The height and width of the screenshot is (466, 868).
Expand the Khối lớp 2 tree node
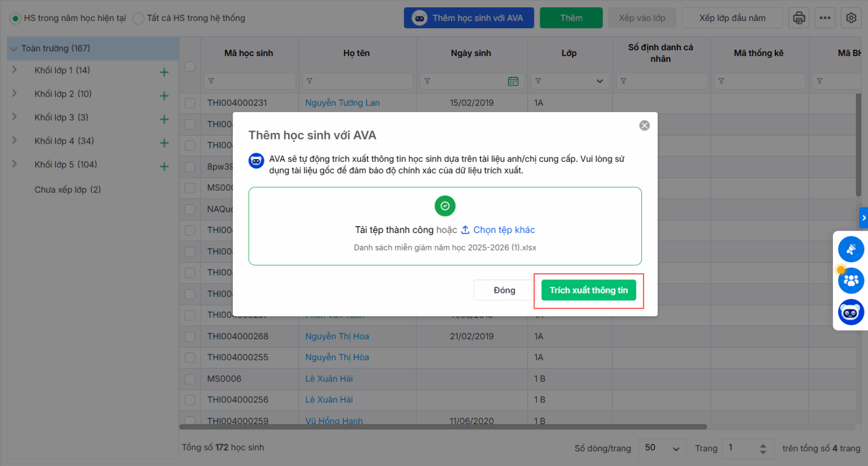[15, 93]
